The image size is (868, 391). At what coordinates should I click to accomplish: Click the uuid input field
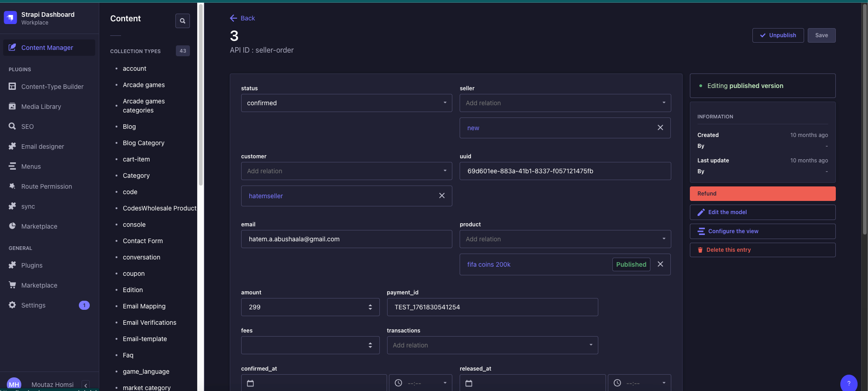pyautogui.click(x=565, y=171)
